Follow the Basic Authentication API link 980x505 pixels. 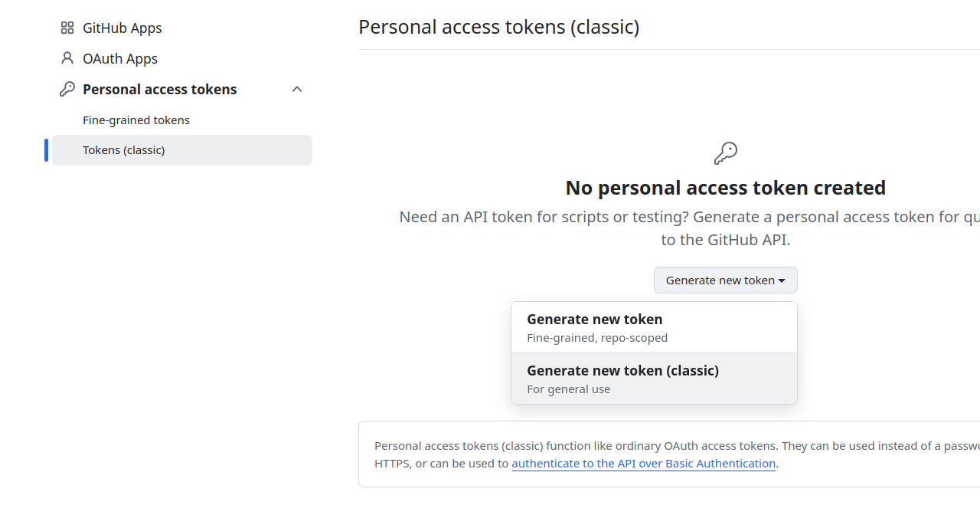pyautogui.click(x=643, y=464)
